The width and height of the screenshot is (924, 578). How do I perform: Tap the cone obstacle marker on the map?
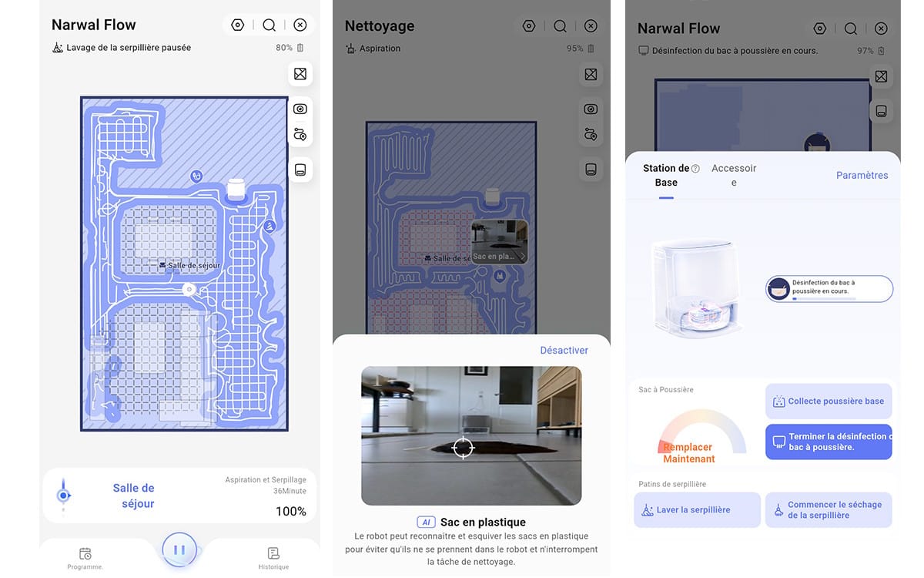pos(269,226)
